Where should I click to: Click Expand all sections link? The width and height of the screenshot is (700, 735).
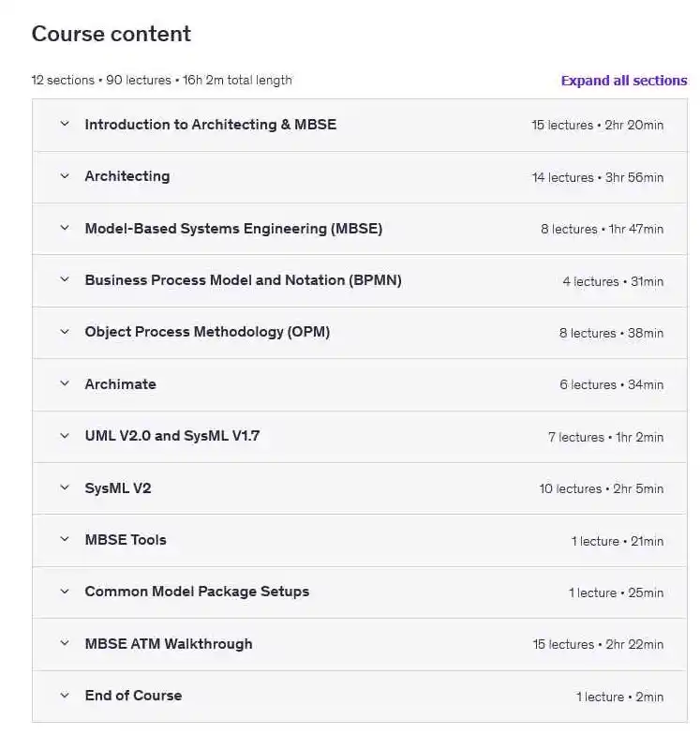click(x=623, y=81)
